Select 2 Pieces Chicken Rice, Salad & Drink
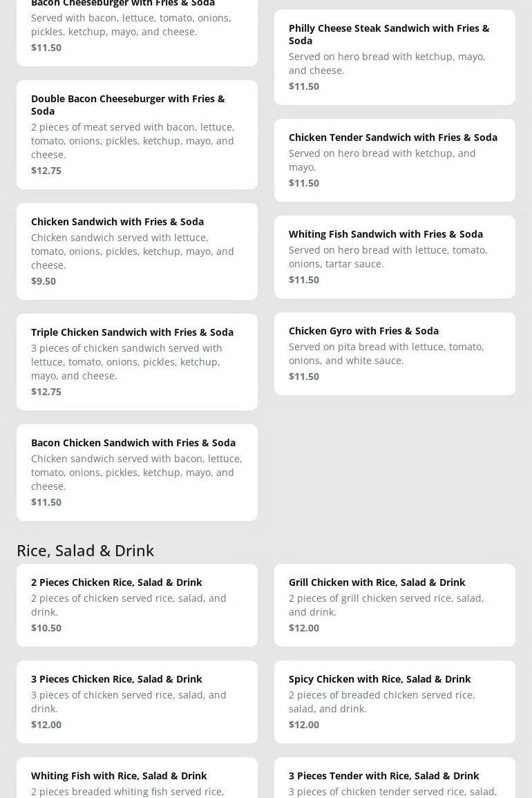This screenshot has height=798, width=532. (137, 605)
